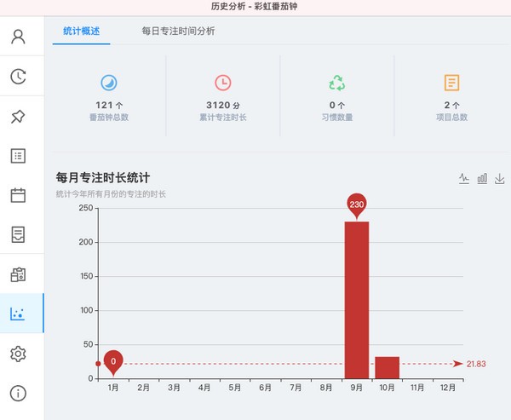This screenshot has width=511, height=420.
Task: Open the settings gear sidebar icon
Action: click(x=18, y=354)
